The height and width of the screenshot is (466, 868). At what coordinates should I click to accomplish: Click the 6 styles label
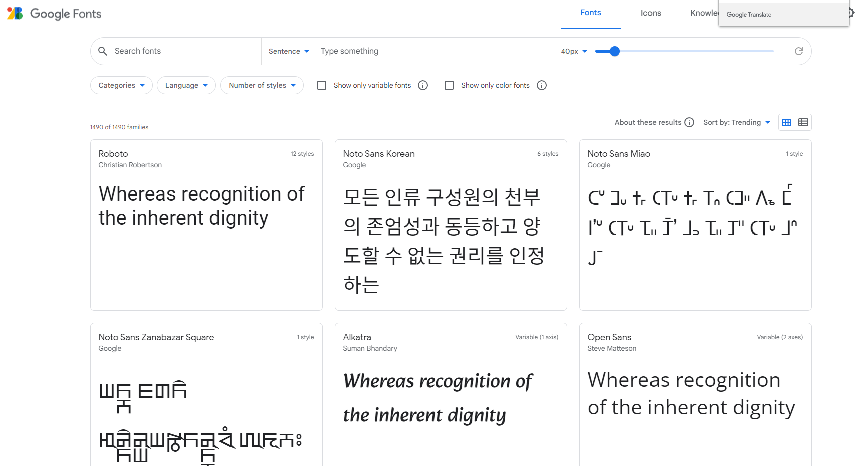548,154
